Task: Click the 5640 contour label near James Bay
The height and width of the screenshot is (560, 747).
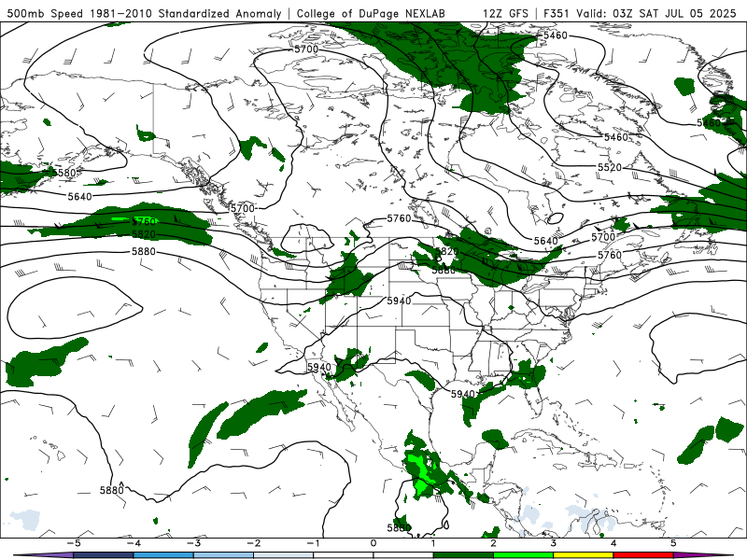Action: pos(545,241)
